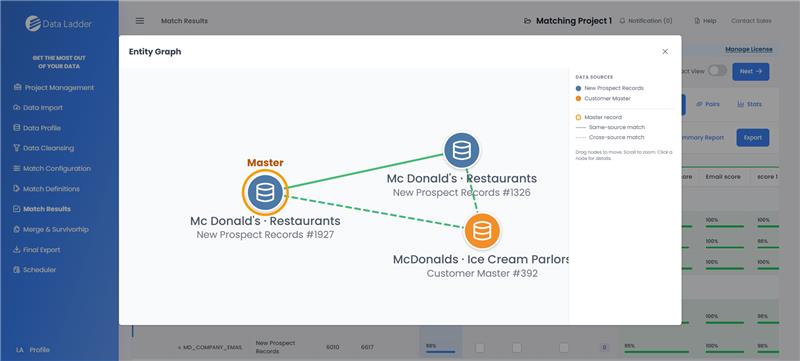Click the solid green same-source match line
The image size is (800, 361).
(x=365, y=171)
